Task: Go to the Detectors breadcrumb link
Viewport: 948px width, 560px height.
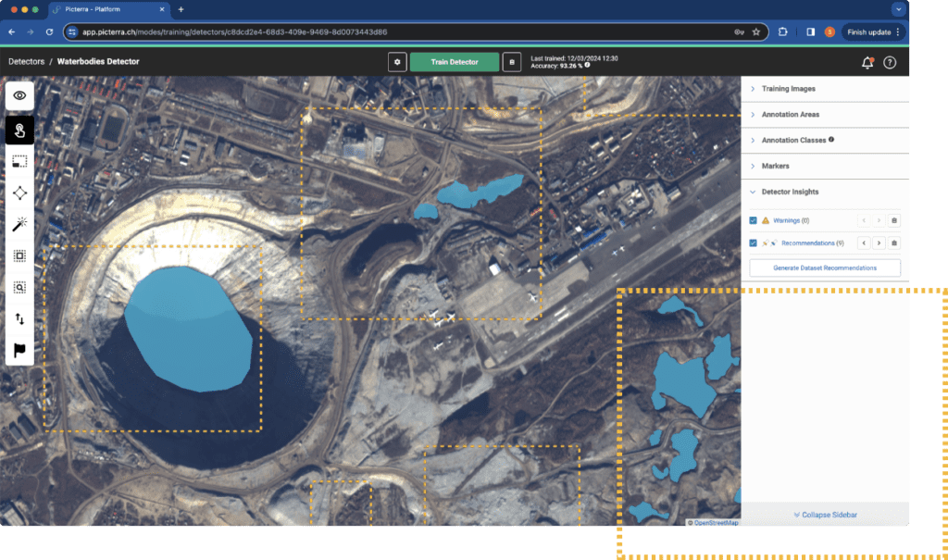Action: pos(26,62)
